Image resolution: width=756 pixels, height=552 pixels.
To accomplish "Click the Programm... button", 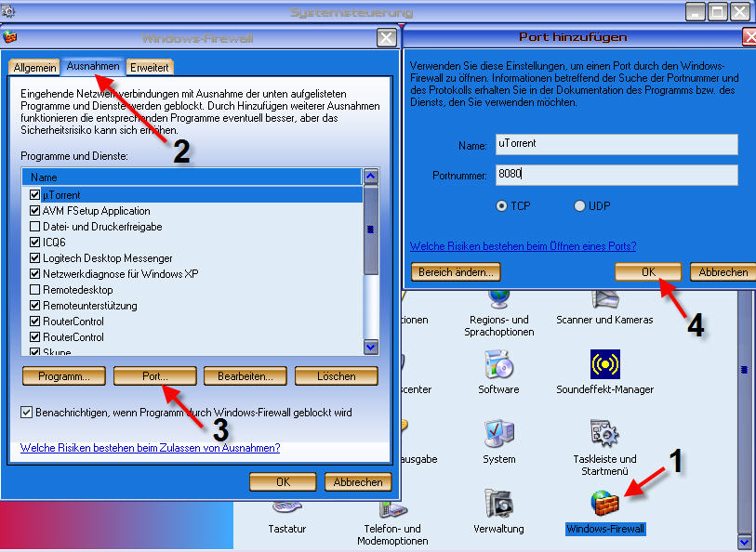I will [64, 376].
